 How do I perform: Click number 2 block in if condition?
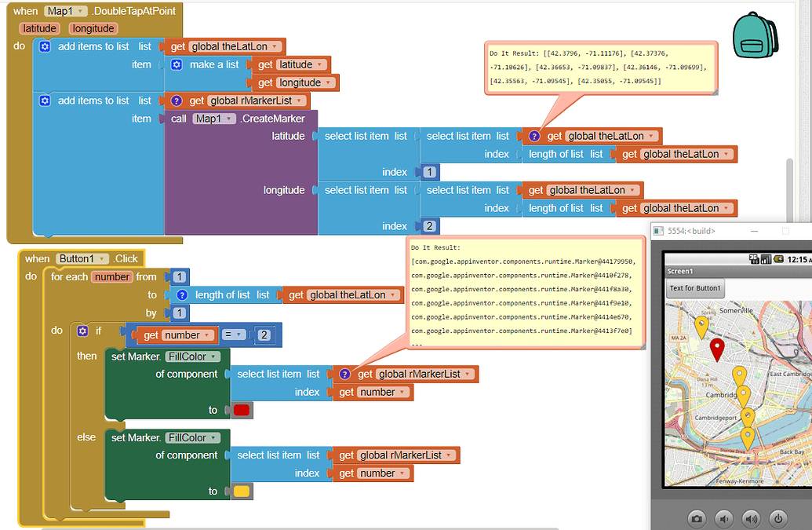[264, 334]
